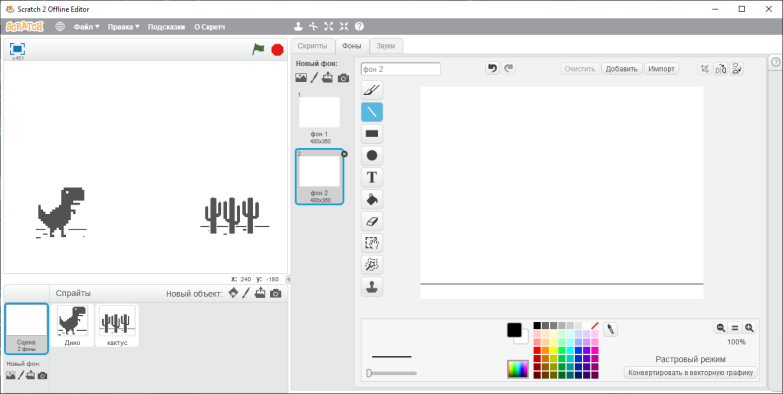Click the Импорт button

point(662,69)
